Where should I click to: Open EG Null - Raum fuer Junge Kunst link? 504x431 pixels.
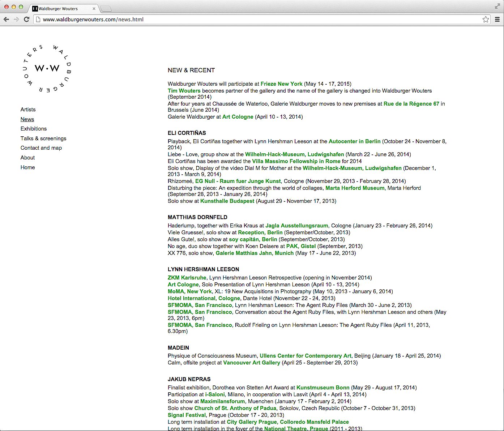click(238, 181)
